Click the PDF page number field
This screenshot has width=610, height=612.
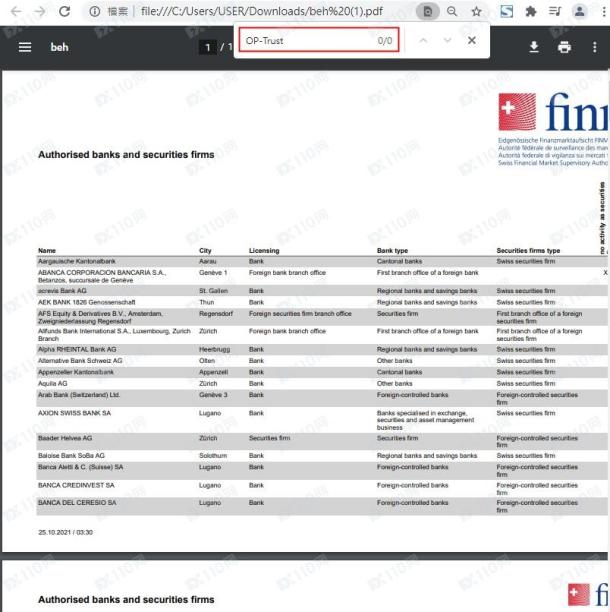(208, 48)
